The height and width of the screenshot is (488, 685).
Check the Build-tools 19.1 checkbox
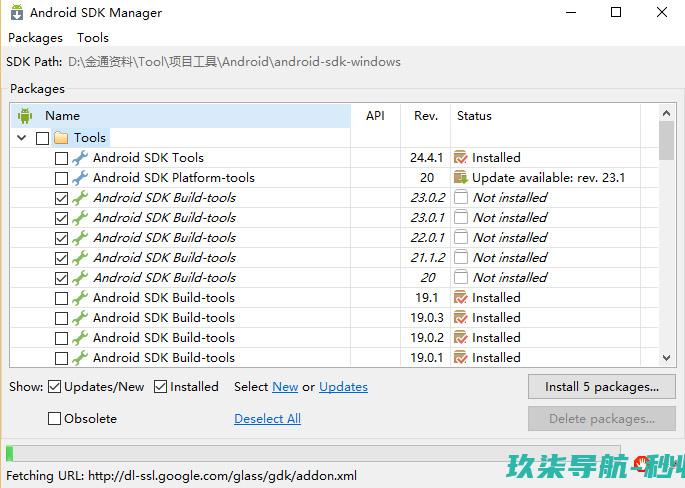point(62,298)
